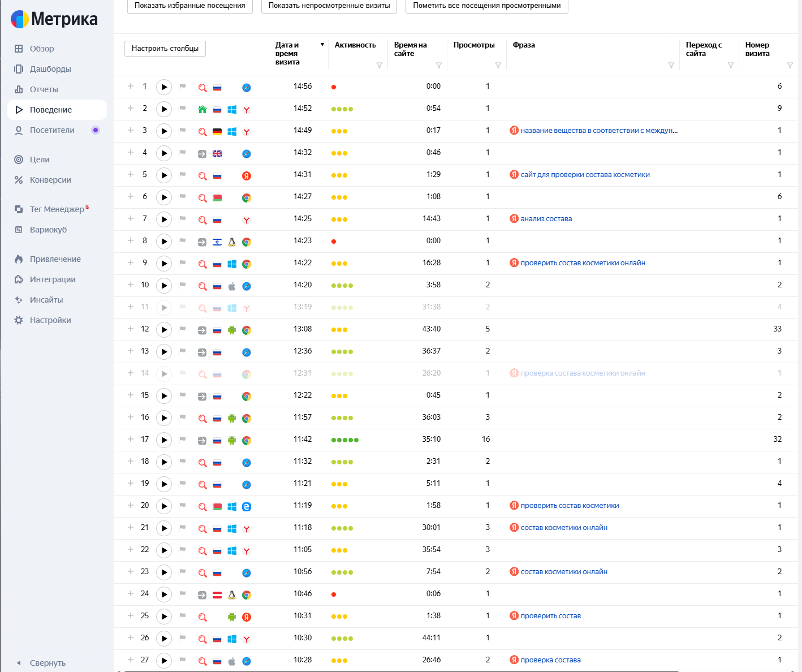Click the green home icon in row 2
The image size is (802, 672).
(x=202, y=109)
